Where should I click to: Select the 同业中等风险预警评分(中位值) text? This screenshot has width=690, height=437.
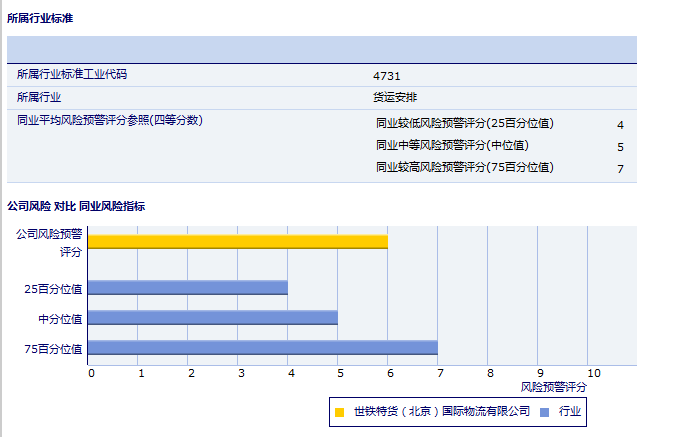pos(452,146)
